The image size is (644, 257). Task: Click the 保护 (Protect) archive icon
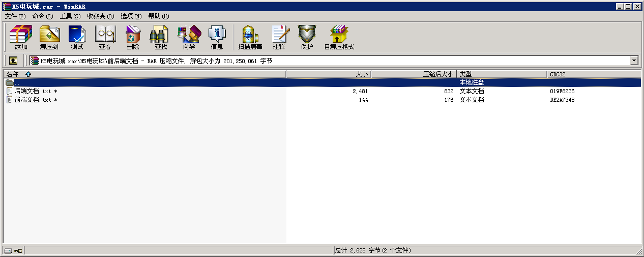307,37
